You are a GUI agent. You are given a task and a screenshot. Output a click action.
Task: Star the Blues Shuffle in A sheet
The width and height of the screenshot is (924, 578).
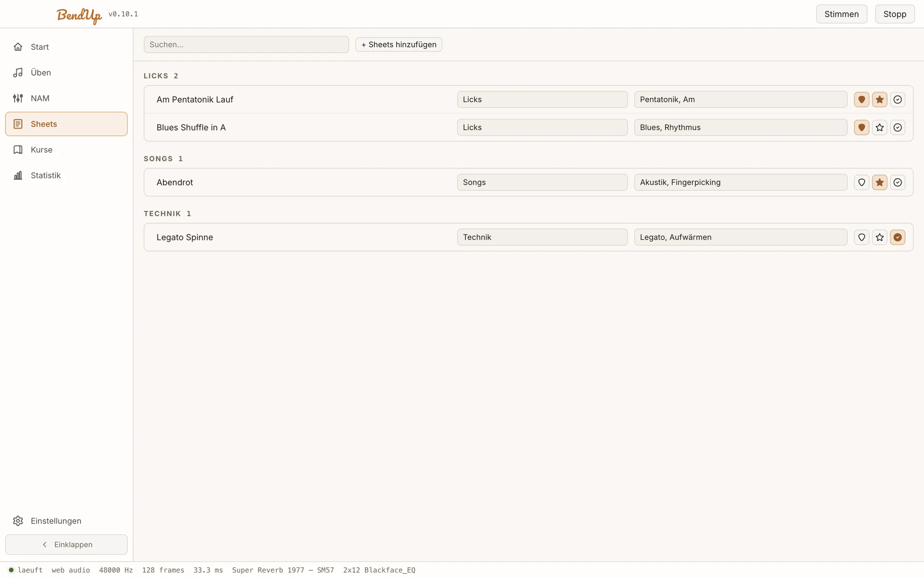tap(880, 127)
